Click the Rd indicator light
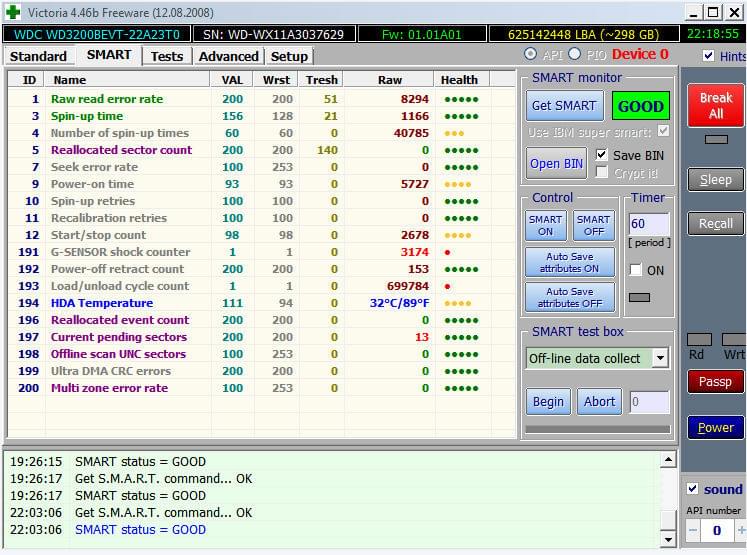This screenshot has width=747, height=555. pyautogui.click(x=699, y=339)
